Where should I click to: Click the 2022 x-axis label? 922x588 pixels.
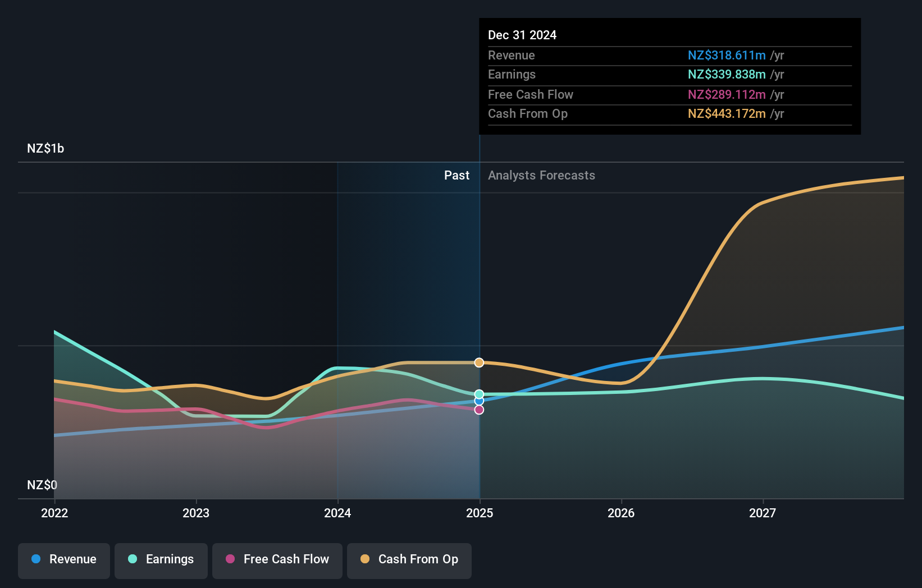pyautogui.click(x=54, y=513)
